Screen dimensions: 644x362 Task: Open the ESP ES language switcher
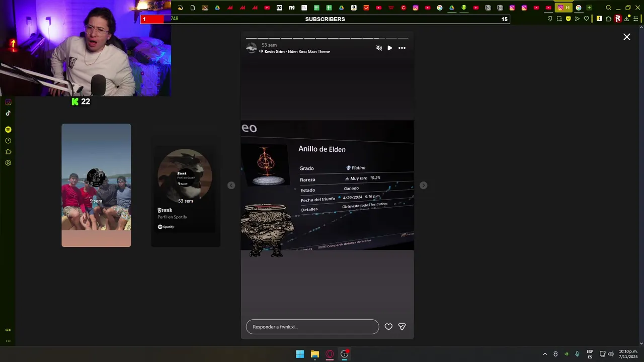point(590,354)
